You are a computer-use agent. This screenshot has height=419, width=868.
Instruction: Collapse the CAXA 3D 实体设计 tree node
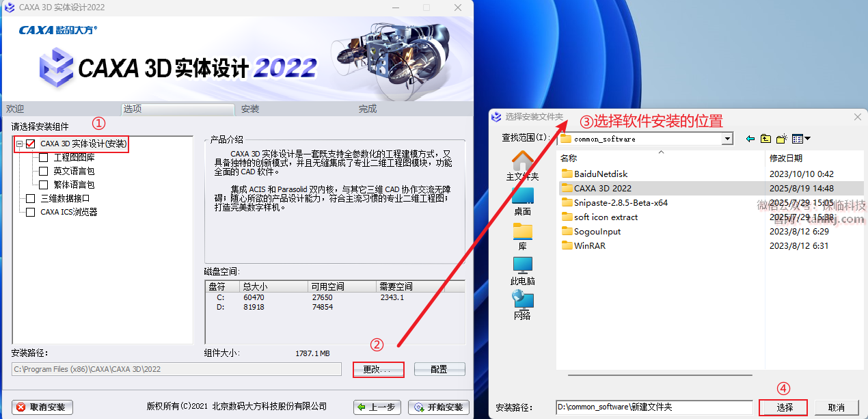[20, 144]
